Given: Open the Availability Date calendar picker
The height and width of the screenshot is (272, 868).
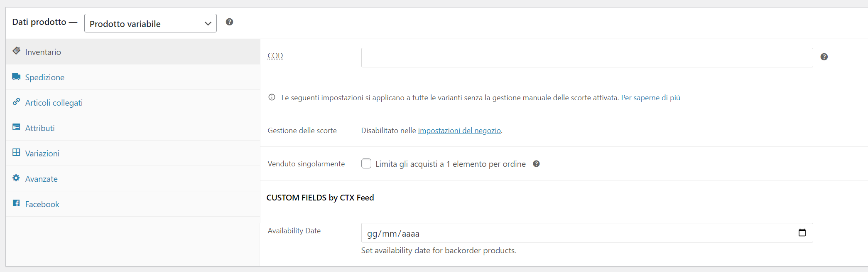Looking at the screenshot, I should pyautogui.click(x=802, y=232).
